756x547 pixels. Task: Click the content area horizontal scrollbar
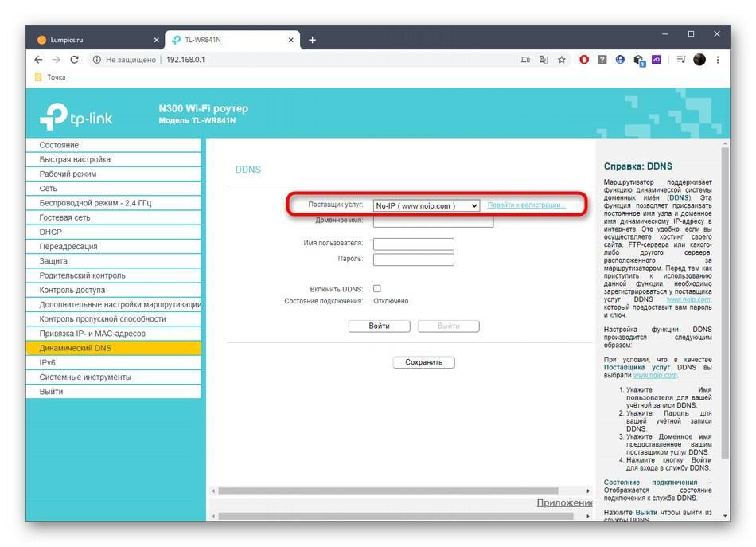point(388,490)
